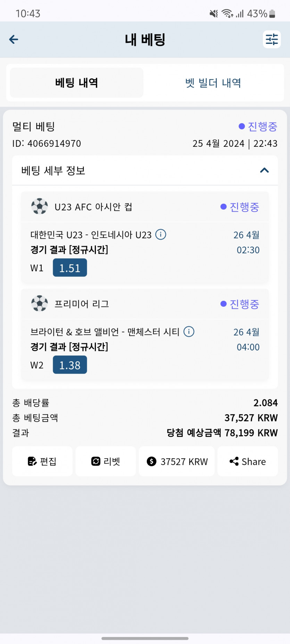Tap the 대한민국 U23 - 인도네시아 U23 match title
The width and height of the screenshot is (290, 644).
click(x=91, y=235)
